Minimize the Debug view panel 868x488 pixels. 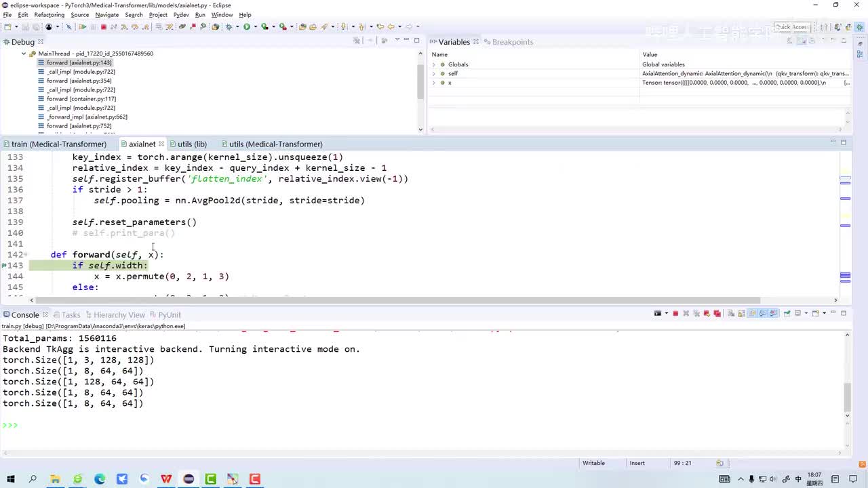406,41
